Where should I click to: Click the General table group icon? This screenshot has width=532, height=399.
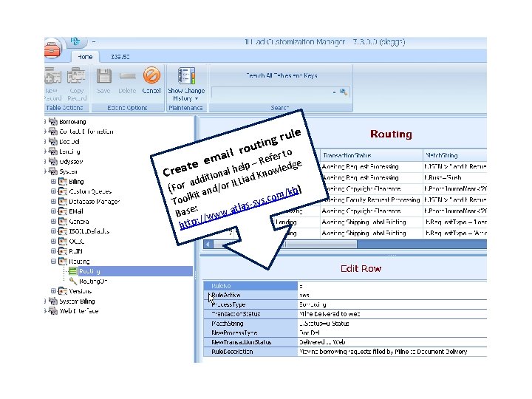pyautogui.click(x=63, y=221)
